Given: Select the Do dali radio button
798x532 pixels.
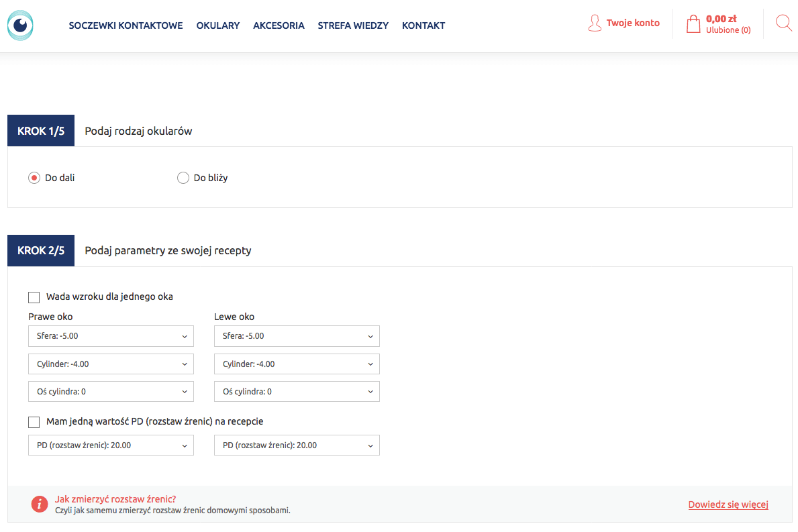Looking at the screenshot, I should tap(34, 178).
